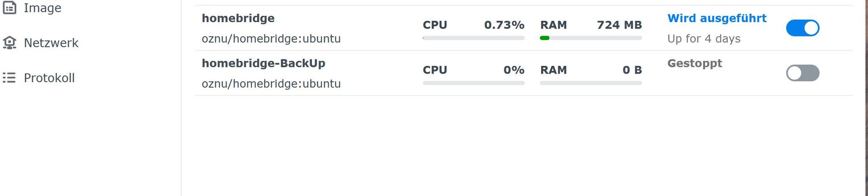
Task: Turn off the running homebridge container switch
Action: [x=802, y=28]
